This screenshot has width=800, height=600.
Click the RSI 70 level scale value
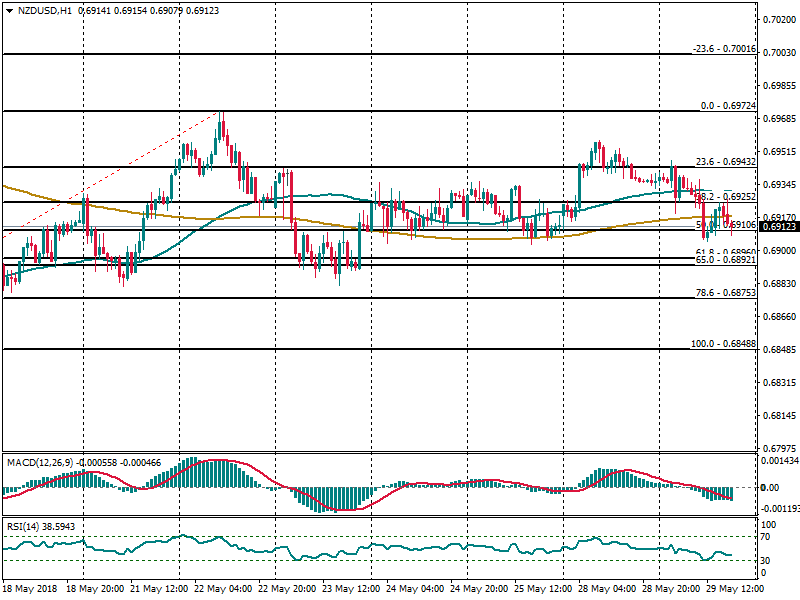(769, 538)
